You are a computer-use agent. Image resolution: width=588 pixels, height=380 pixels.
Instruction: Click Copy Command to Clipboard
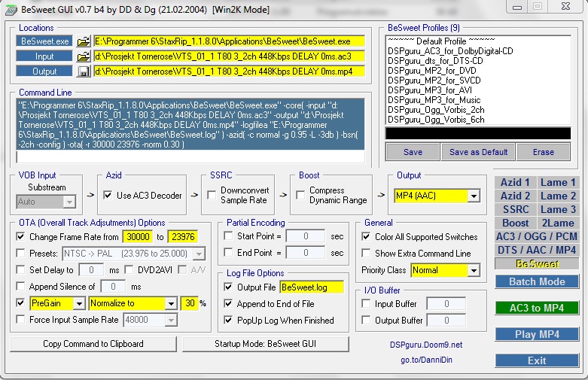tap(93, 344)
